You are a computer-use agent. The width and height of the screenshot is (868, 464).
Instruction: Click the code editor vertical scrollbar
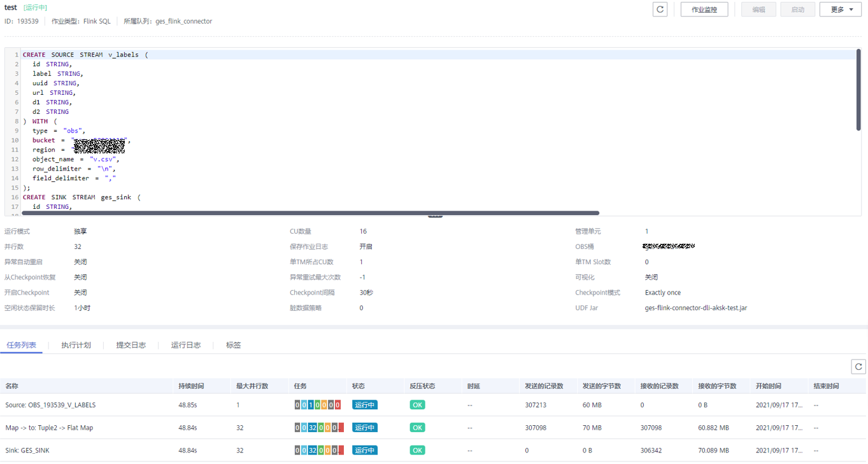click(858, 90)
